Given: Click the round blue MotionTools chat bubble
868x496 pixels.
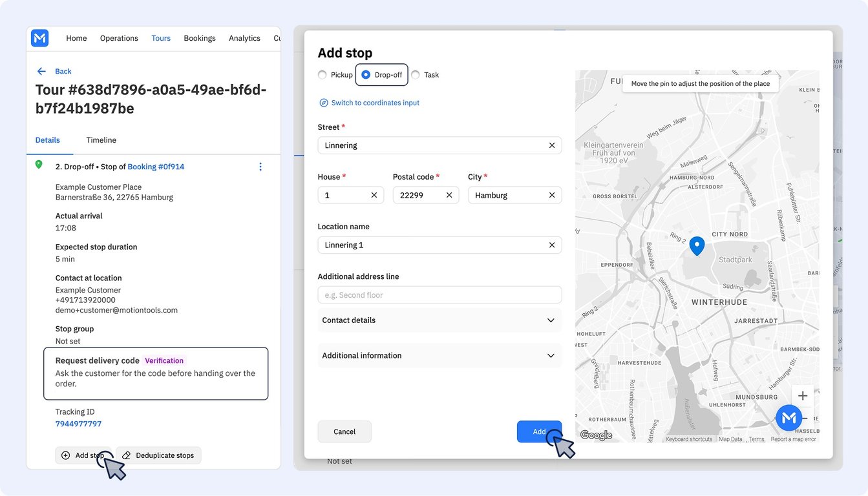Looking at the screenshot, I should 789,418.
